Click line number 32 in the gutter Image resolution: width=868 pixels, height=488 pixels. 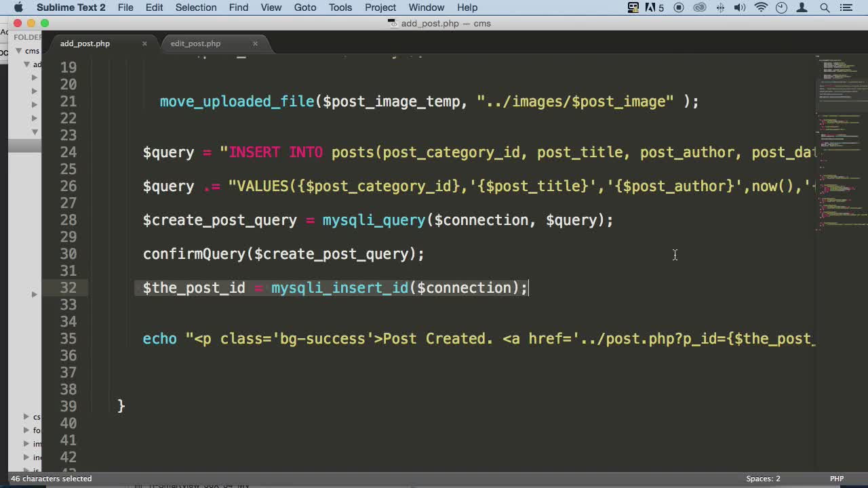(68, 288)
